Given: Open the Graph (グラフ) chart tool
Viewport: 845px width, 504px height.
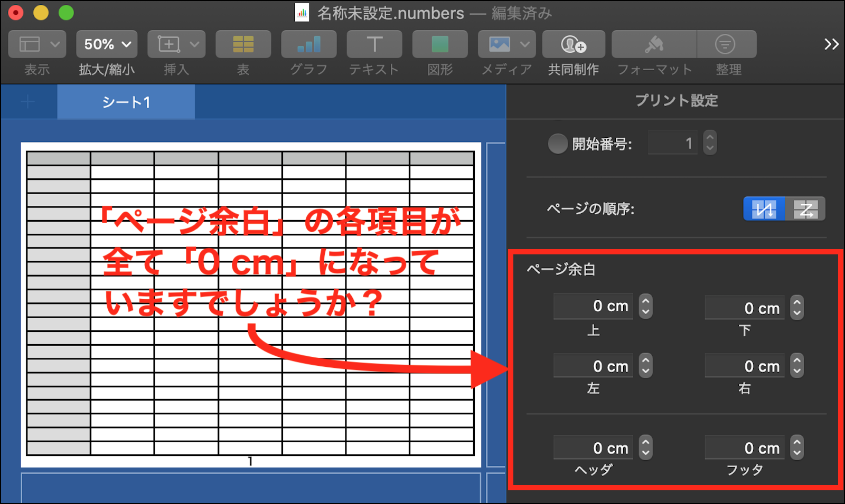Looking at the screenshot, I should (x=308, y=44).
